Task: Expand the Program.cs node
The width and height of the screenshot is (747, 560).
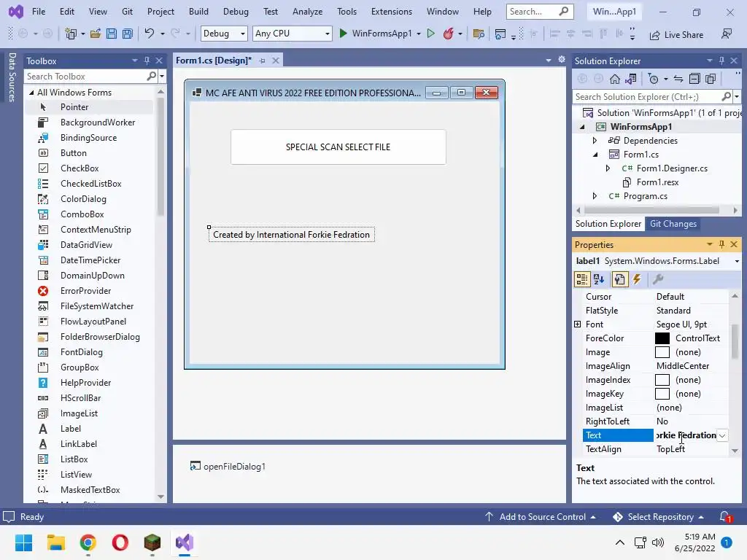Action: (595, 196)
